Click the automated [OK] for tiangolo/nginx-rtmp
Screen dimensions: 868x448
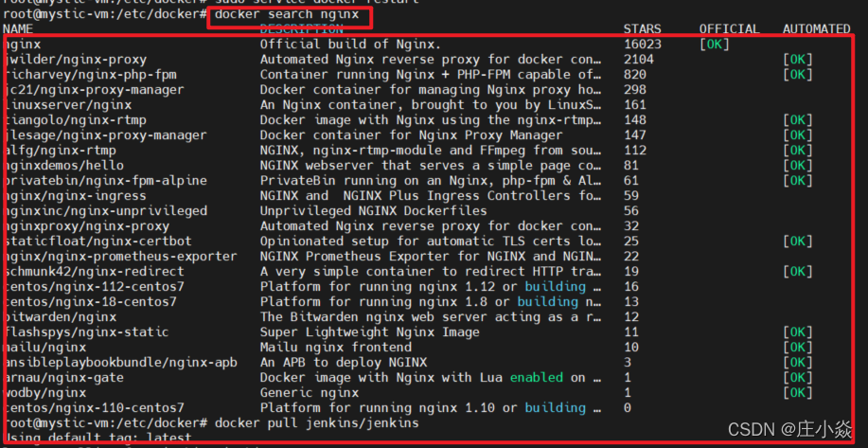[798, 120]
